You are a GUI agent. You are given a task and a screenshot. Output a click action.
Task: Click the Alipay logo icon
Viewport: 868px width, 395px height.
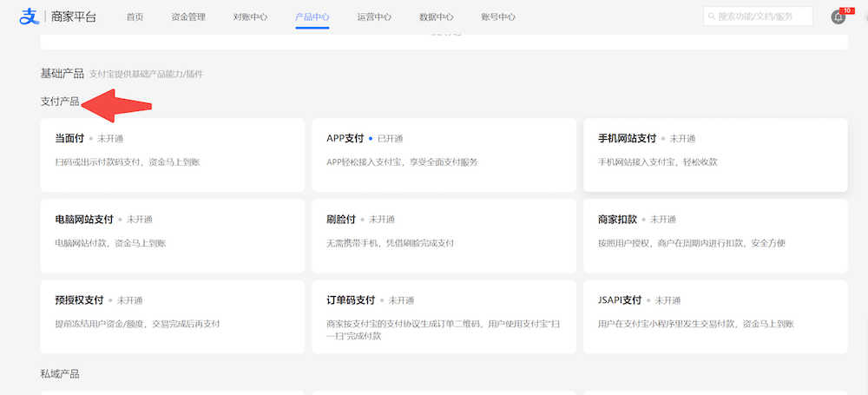pyautogui.click(x=30, y=16)
